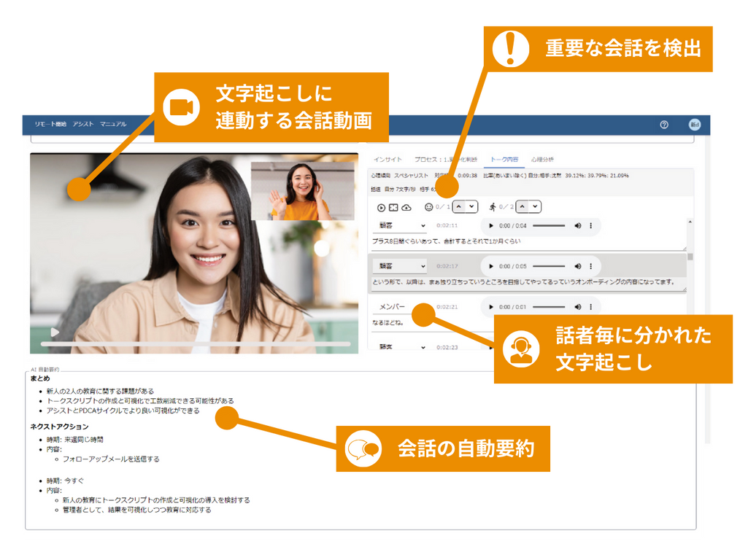Viewport: 740px width, 560px height.
Task: Open the メンバー speaker dropdown
Action: click(394, 307)
